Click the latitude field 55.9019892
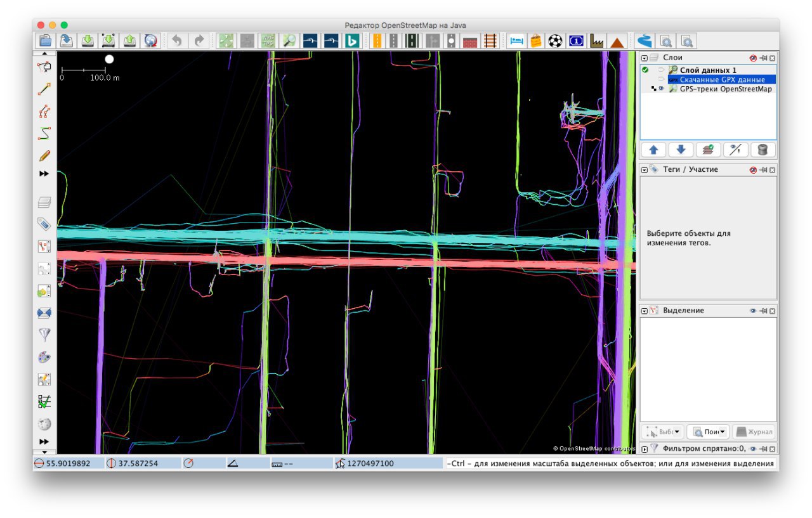 click(68, 463)
